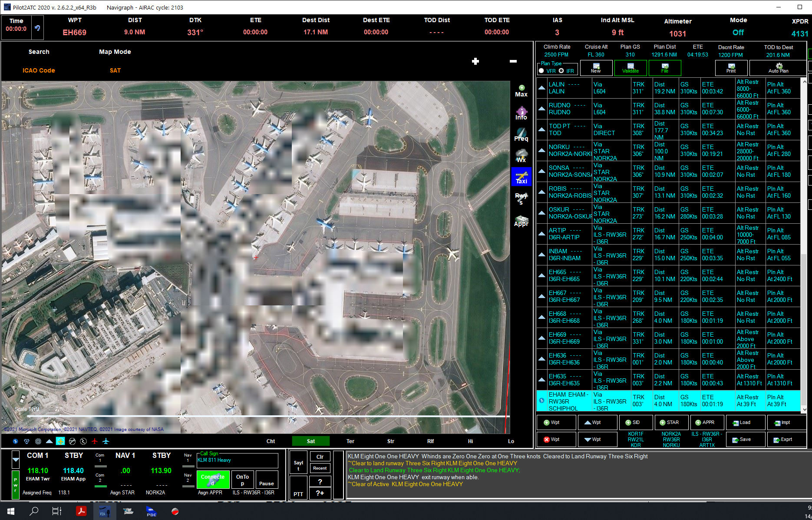The height and width of the screenshot is (520, 812).
Task: Open the Wx weather panel icon
Action: click(x=521, y=156)
